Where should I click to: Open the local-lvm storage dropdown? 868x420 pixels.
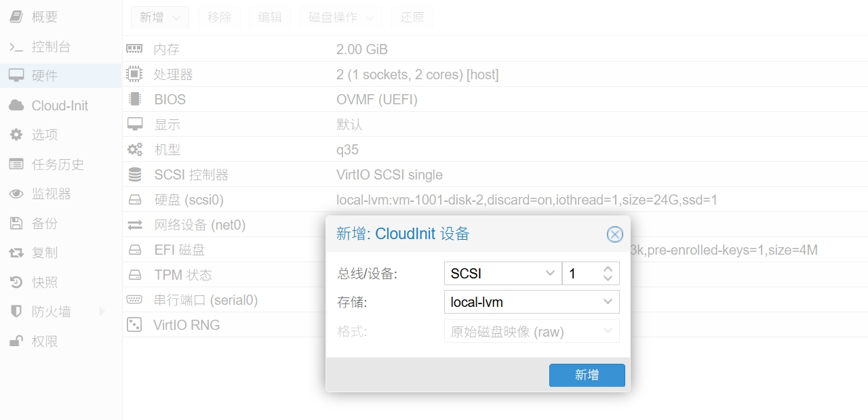532,302
